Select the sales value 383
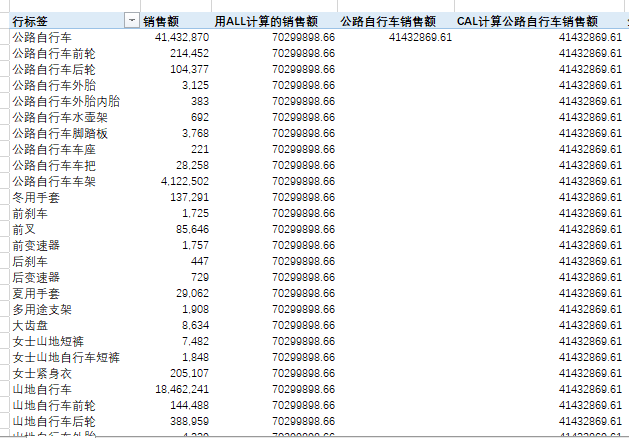 200,101
